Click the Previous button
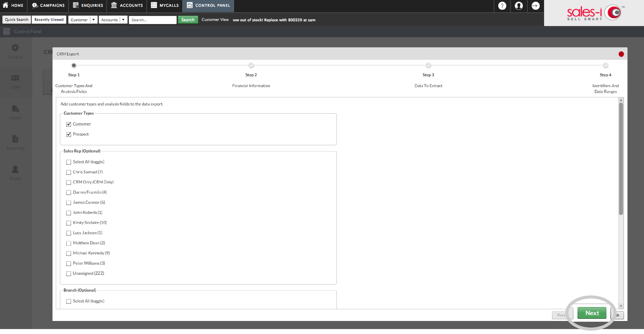644x334 pixels. (562, 315)
